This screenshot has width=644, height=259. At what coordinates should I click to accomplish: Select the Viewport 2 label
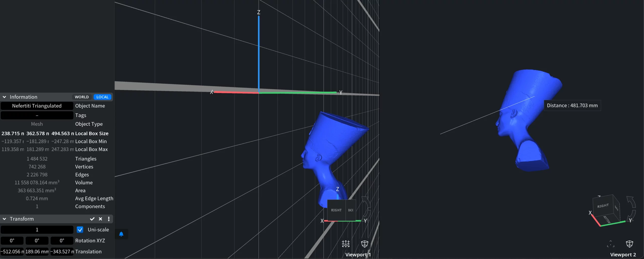[x=623, y=254]
